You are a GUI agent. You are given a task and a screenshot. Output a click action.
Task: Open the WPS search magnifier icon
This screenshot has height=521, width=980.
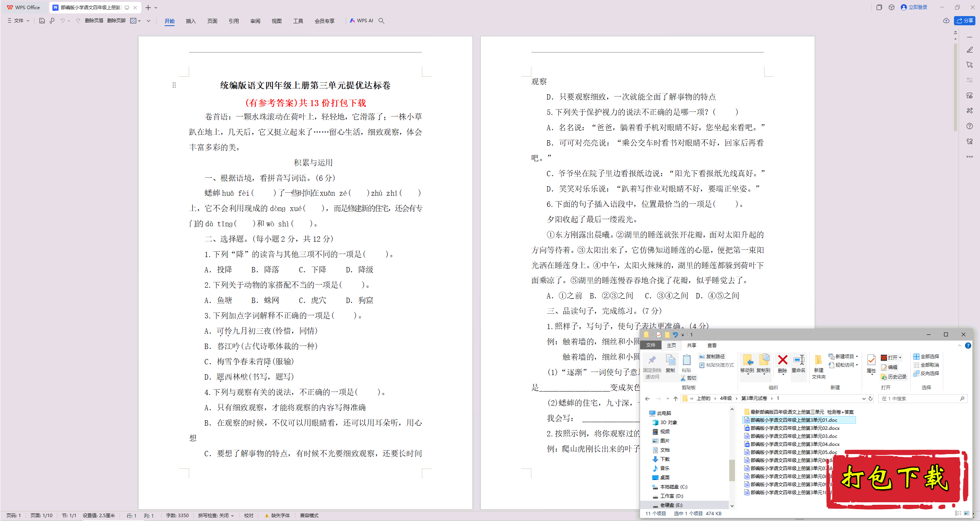(x=381, y=21)
